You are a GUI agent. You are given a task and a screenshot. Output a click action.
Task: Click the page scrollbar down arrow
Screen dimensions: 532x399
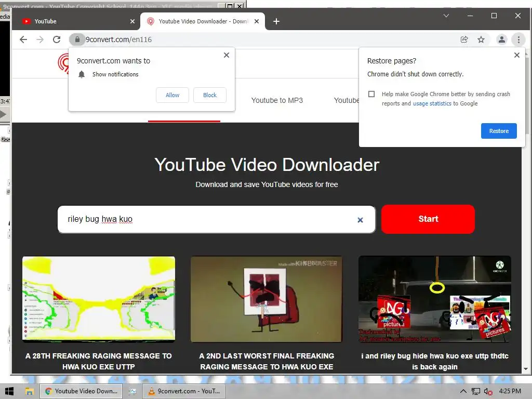pyautogui.click(x=526, y=369)
